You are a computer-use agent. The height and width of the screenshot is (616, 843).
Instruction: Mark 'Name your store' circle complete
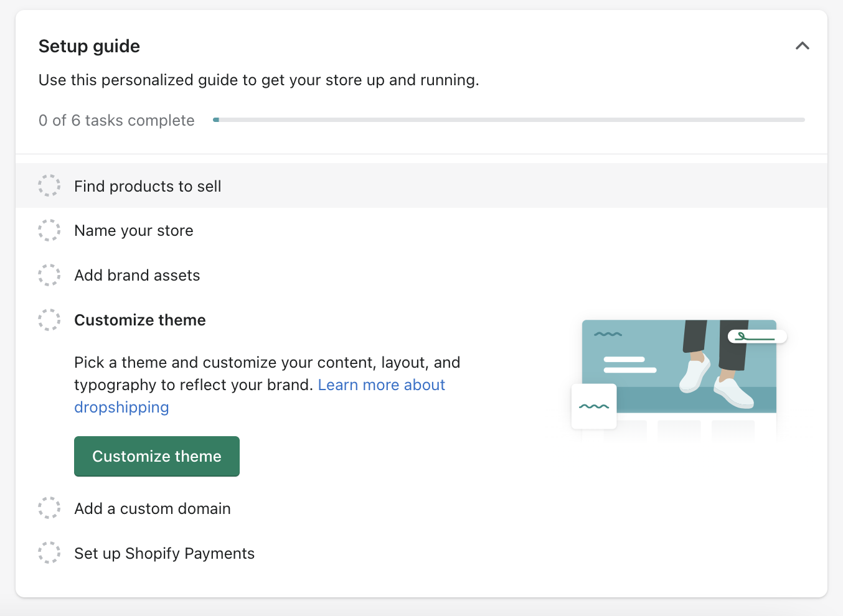[49, 231]
